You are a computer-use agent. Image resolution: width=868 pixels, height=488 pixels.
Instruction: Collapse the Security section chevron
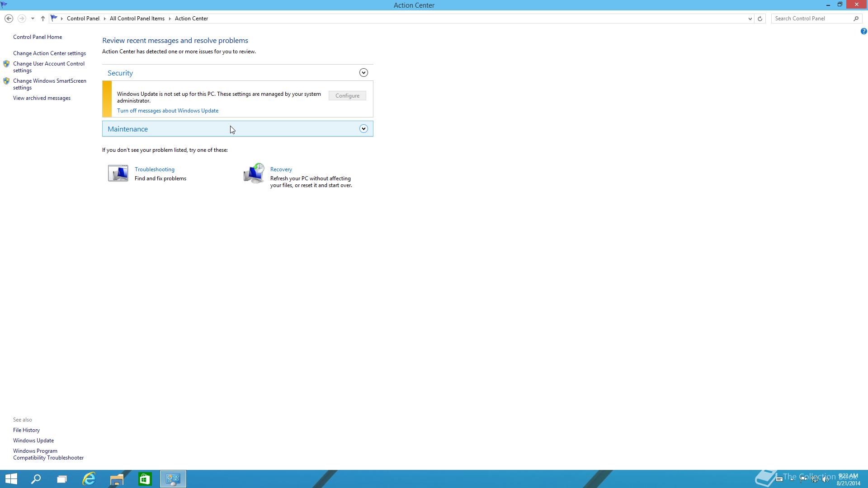click(363, 73)
